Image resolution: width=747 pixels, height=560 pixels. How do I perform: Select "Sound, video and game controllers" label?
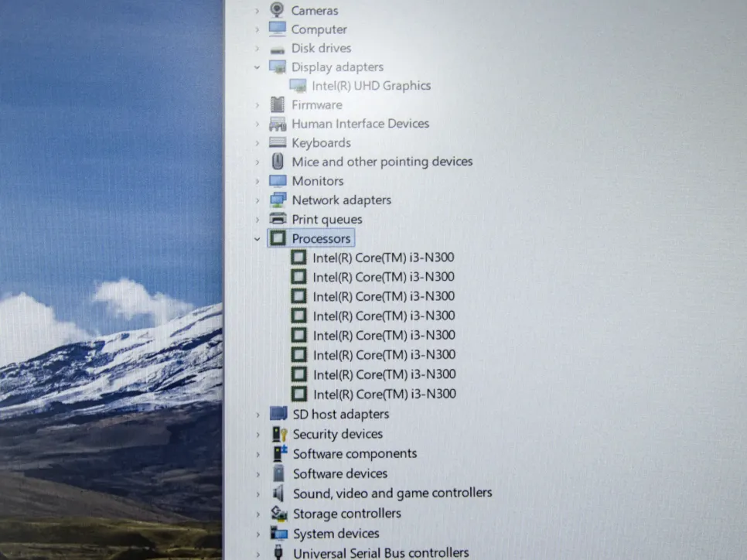[x=392, y=493]
